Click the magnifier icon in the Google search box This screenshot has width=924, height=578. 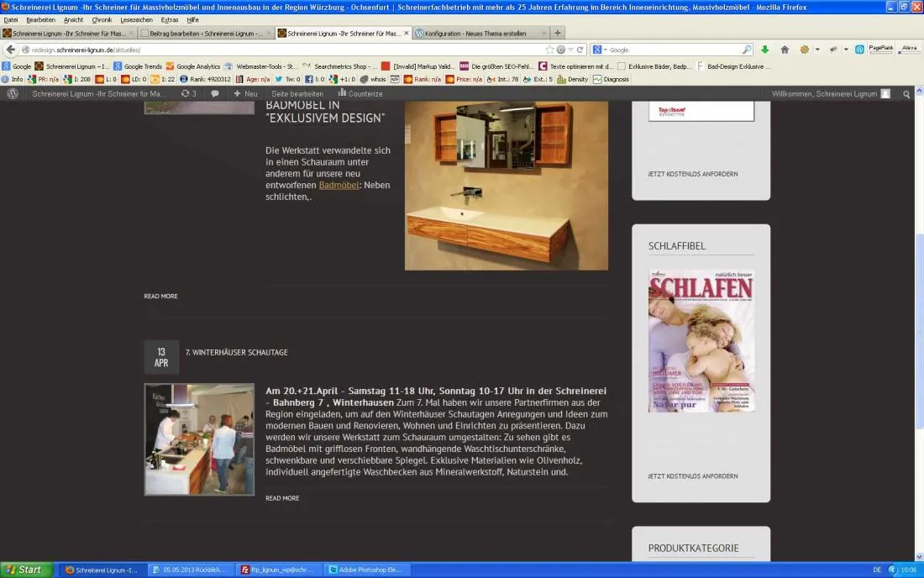coord(747,50)
